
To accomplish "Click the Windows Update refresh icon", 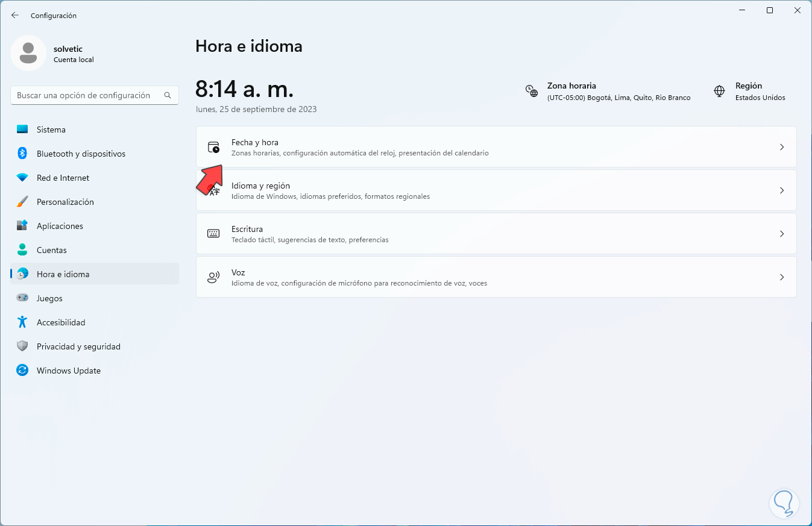I will point(22,371).
